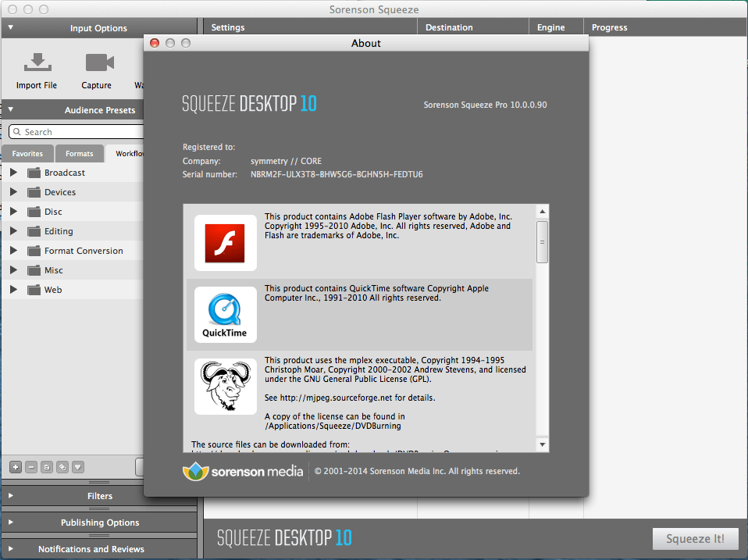Expand the Misc presets folder
Screen dimensions: 748x560
click(14, 270)
